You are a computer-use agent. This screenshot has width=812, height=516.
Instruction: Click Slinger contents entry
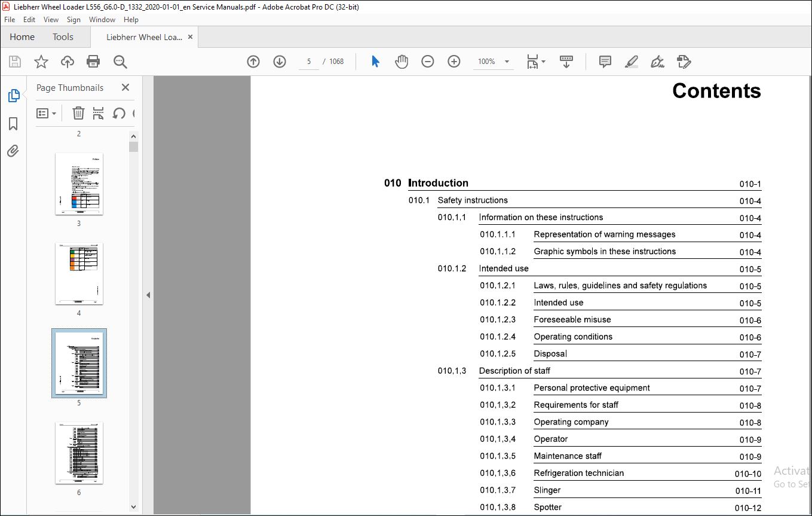(x=547, y=490)
